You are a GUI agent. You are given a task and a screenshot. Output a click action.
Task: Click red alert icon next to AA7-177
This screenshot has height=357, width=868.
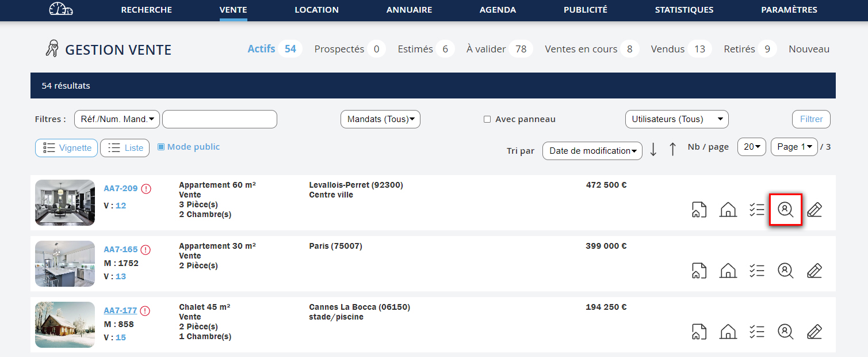pyautogui.click(x=145, y=311)
